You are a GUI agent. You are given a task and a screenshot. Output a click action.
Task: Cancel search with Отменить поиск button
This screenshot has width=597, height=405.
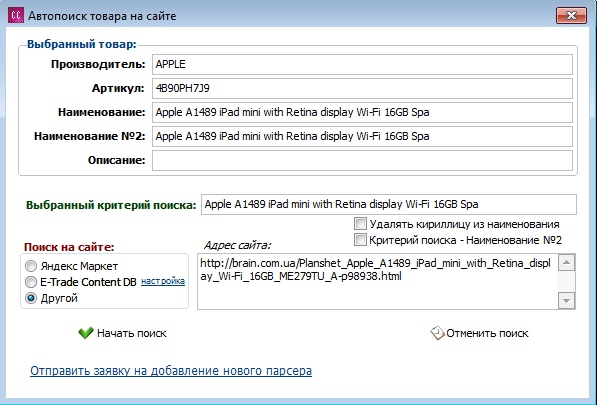[x=479, y=333]
